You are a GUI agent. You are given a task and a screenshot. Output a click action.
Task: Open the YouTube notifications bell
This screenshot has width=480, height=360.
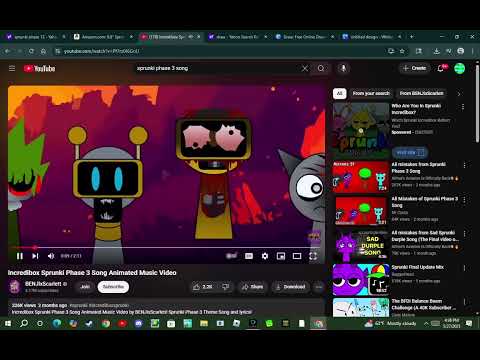coord(441,68)
